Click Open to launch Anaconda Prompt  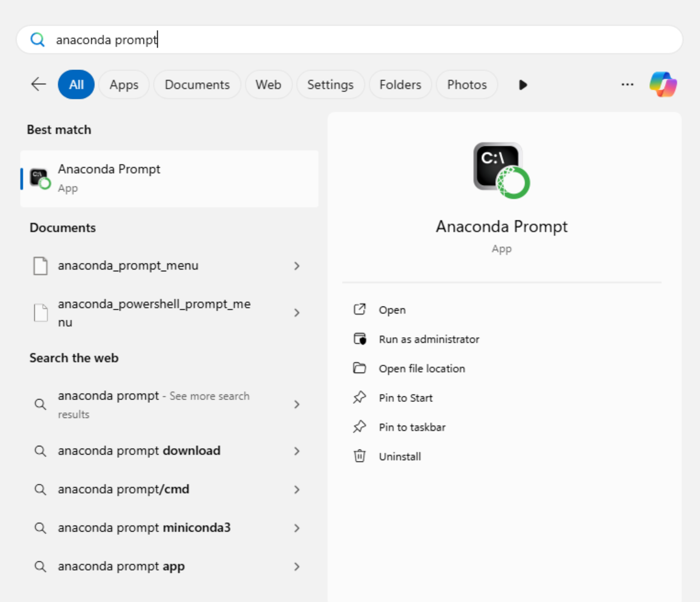[x=392, y=310]
